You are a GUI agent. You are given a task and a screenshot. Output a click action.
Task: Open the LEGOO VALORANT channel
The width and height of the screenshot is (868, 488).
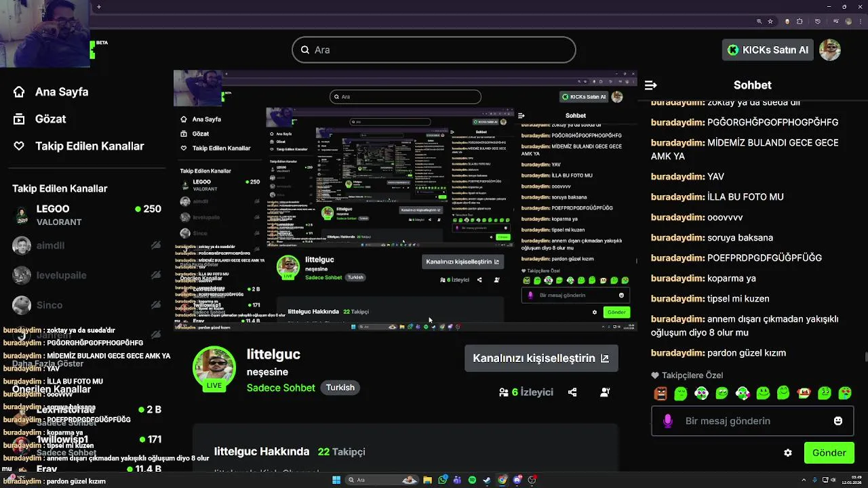87,215
